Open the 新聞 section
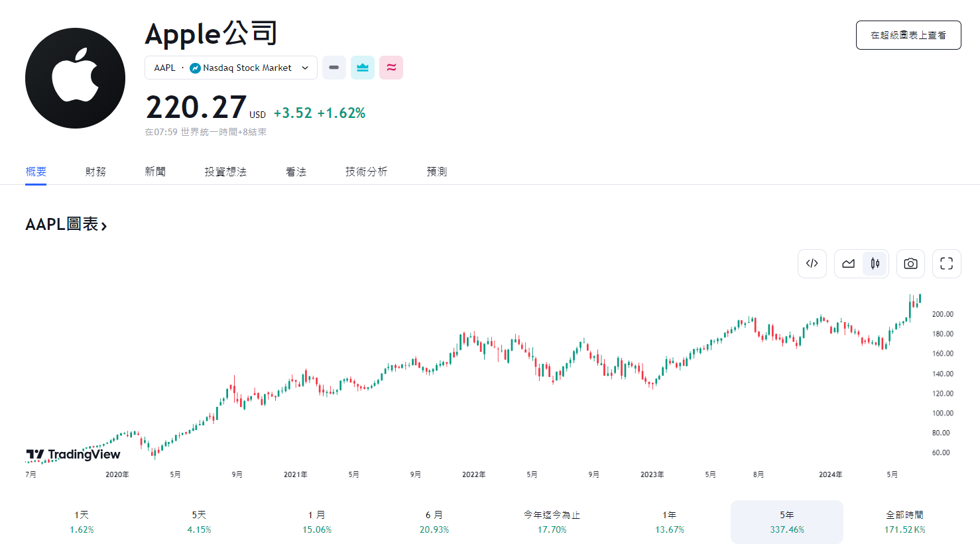Image resolution: width=980 pixels, height=546 pixels. (154, 170)
